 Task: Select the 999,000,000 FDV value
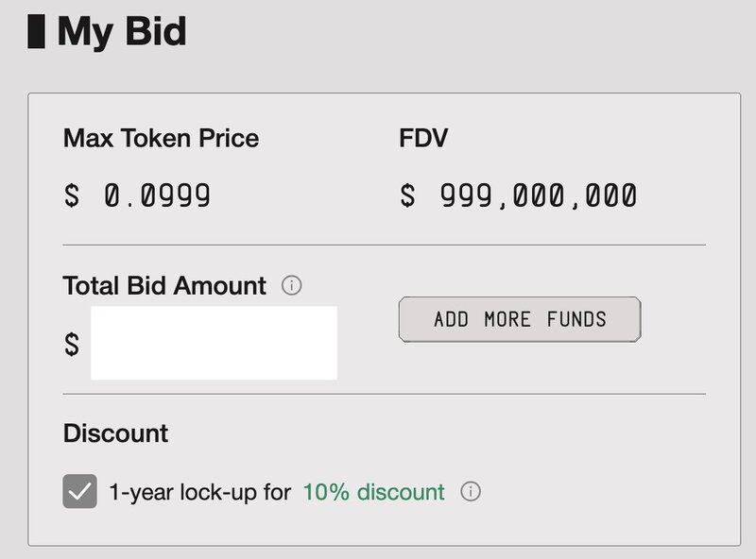click(x=538, y=196)
